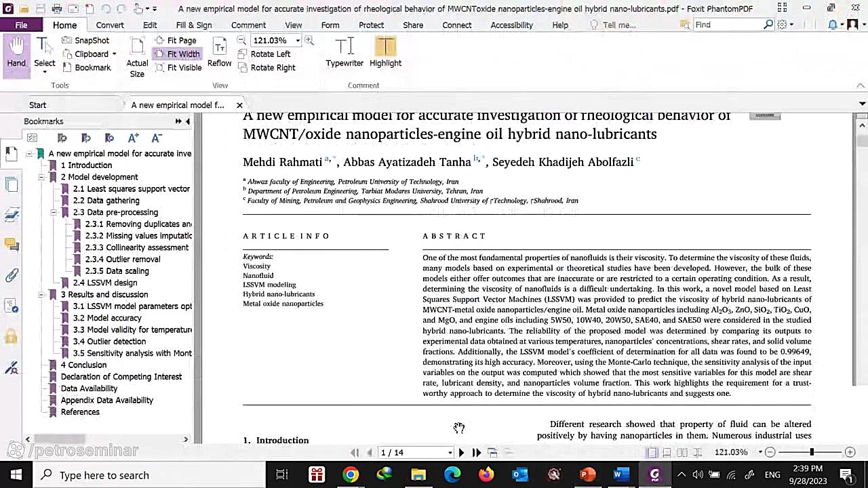Image resolution: width=868 pixels, height=488 pixels.
Task: Jump to the References bookmark
Action: tap(80, 412)
